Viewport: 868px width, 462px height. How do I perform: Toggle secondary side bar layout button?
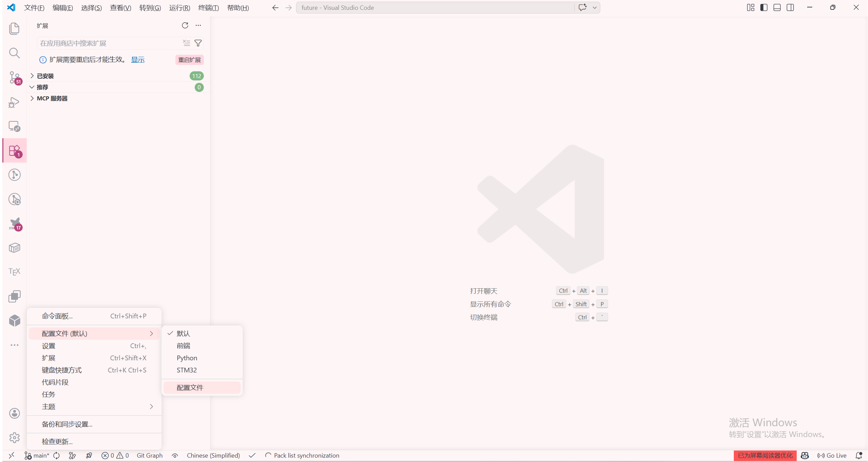(x=790, y=7)
